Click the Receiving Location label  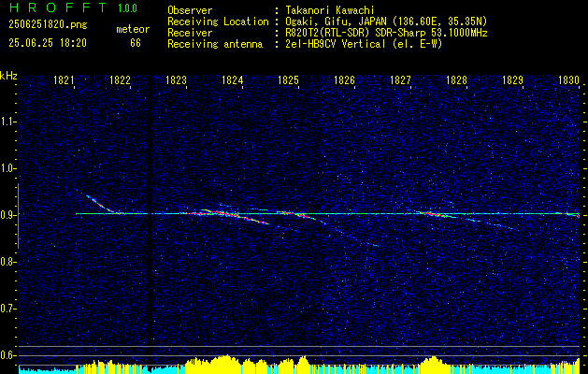tap(218, 22)
